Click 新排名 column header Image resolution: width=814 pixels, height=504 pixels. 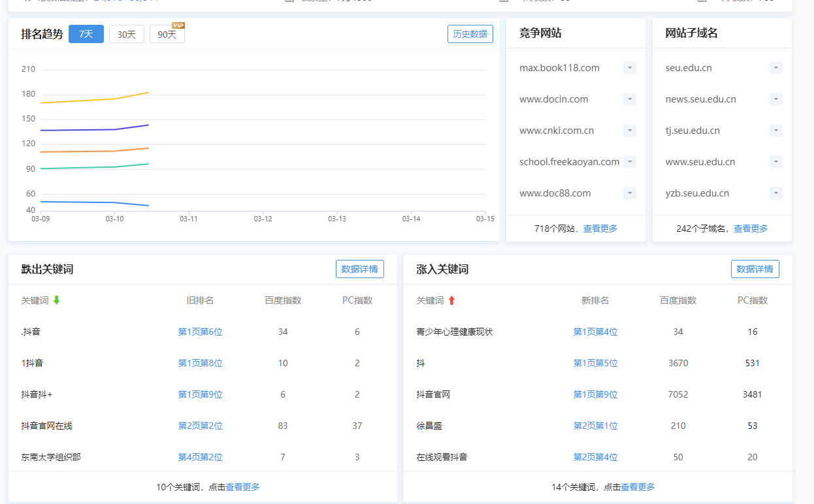tap(595, 300)
